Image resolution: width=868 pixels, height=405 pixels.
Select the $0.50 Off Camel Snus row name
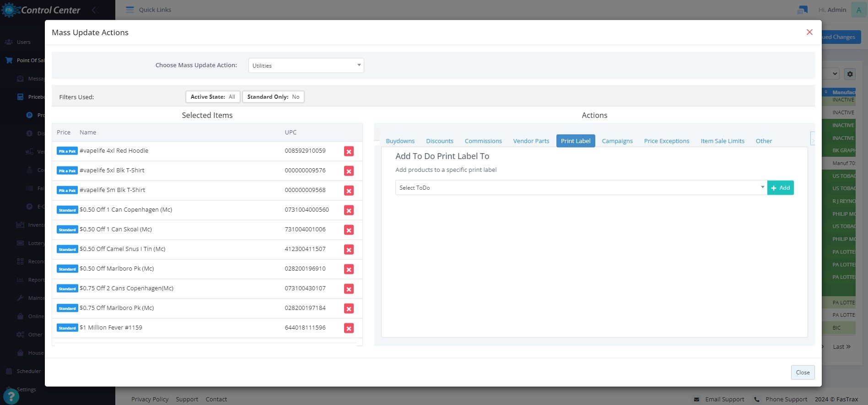click(x=122, y=249)
